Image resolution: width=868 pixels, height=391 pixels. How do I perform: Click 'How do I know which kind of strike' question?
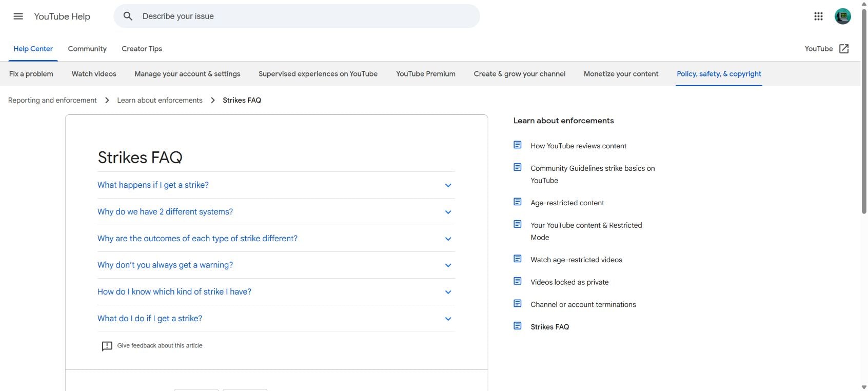click(174, 292)
